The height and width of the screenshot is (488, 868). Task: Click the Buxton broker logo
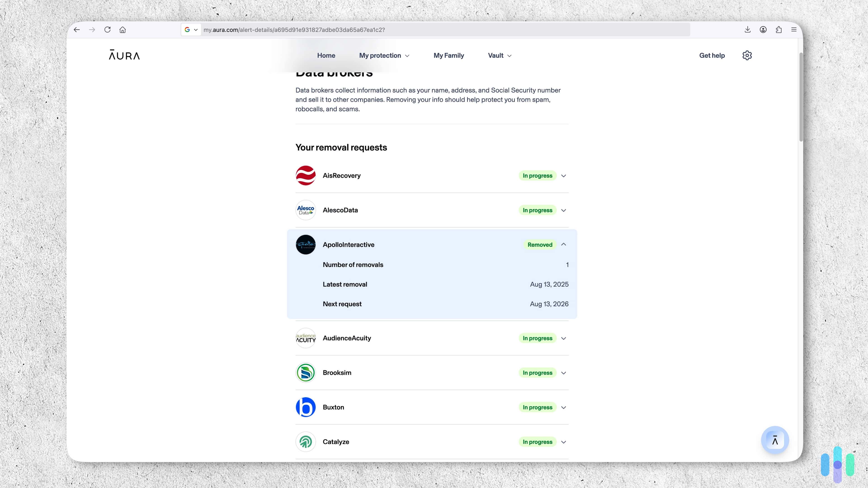tap(305, 407)
